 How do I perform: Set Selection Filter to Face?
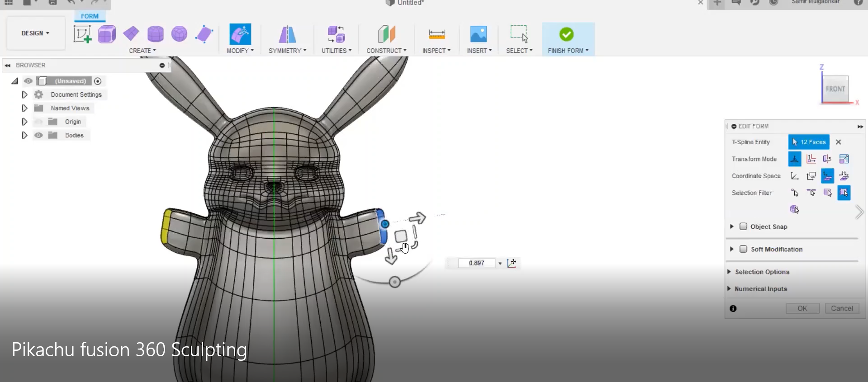click(827, 193)
